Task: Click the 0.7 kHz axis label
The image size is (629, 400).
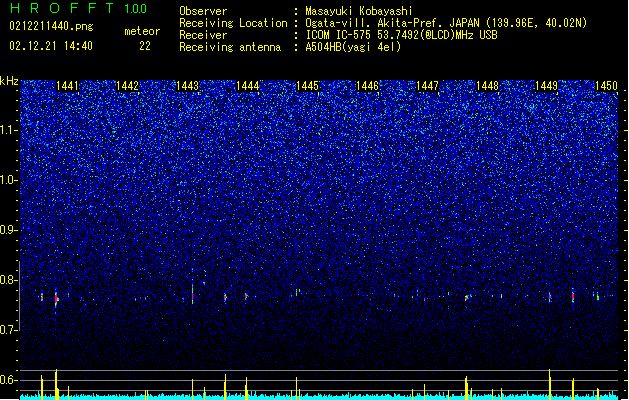Action: [x=8, y=330]
